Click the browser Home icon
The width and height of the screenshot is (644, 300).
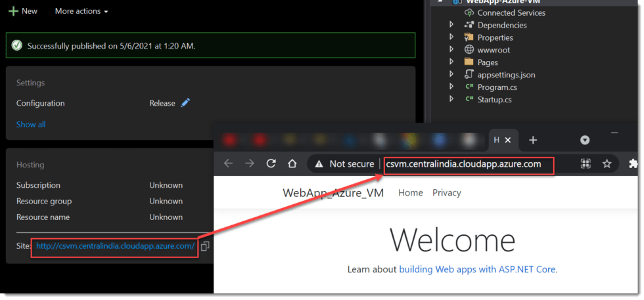point(292,163)
